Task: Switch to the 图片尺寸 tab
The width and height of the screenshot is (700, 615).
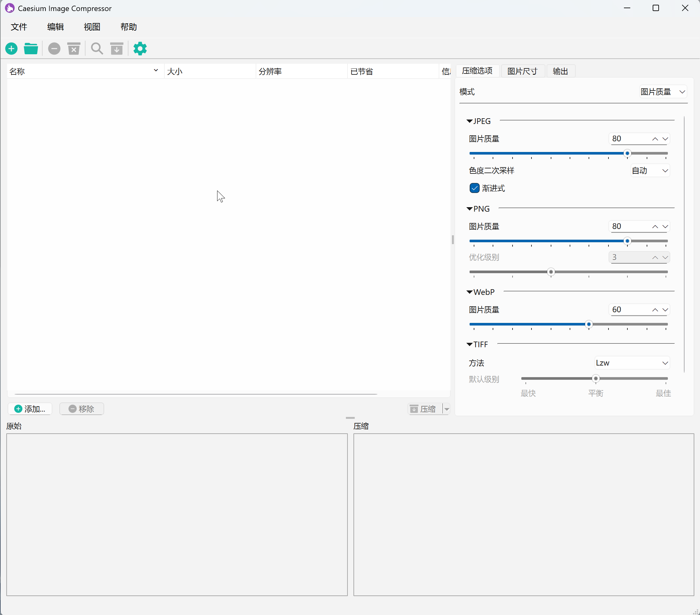Action: (x=522, y=71)
